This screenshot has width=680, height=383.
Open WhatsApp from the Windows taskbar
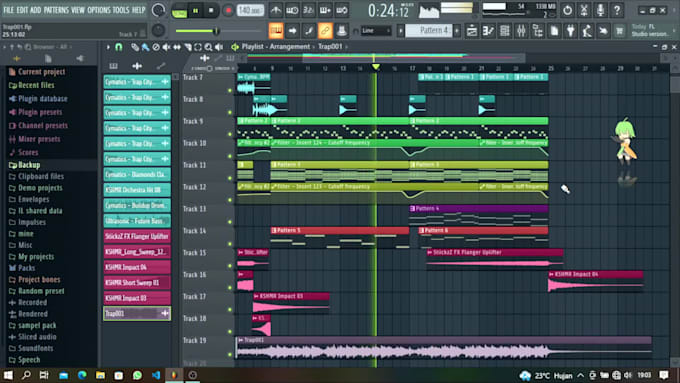click(137, 375)
